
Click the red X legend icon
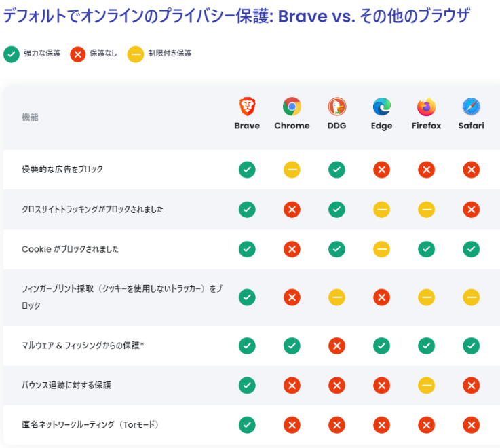[x=78, y=54]
